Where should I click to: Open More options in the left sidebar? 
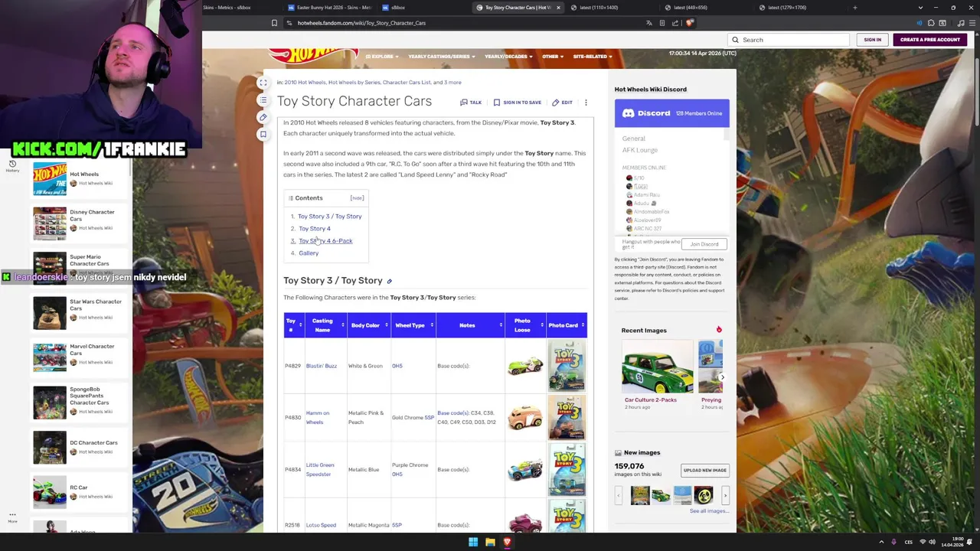[x=12, y=517]
